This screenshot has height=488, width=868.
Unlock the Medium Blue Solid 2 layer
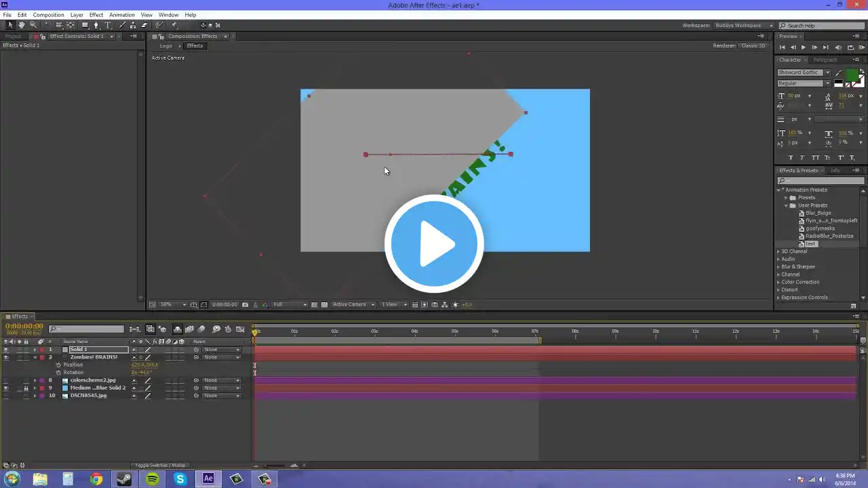[26, 388]
